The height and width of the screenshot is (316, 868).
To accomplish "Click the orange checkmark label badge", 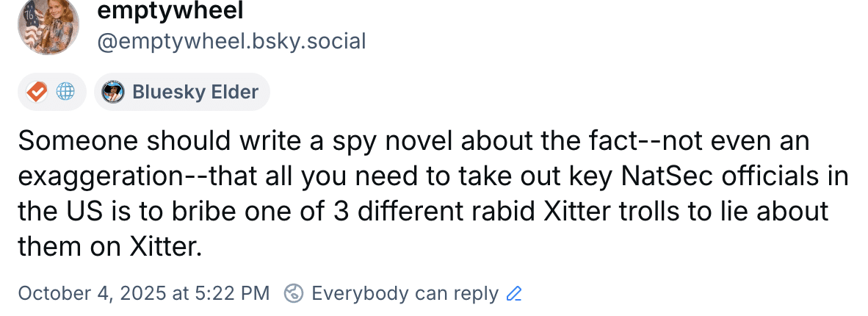I will click(36, 92).
